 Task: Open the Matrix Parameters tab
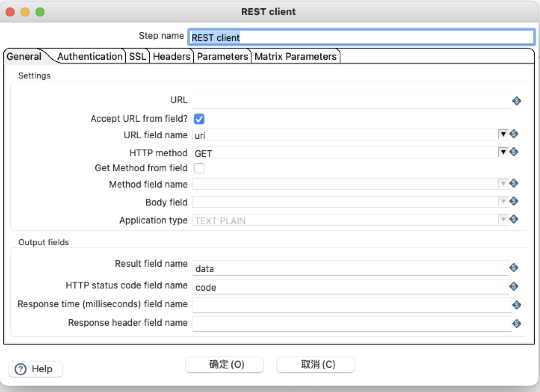point(295,56)
